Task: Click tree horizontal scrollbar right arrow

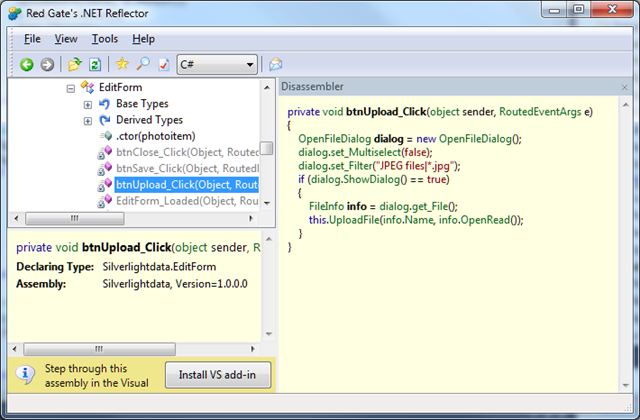Action: (251, 218)
